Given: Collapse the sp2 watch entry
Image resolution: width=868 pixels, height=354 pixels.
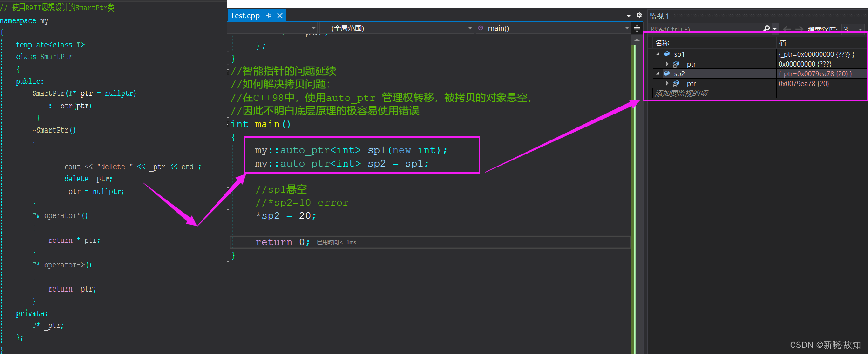Looking at the screenshot, I should (658, 73).
